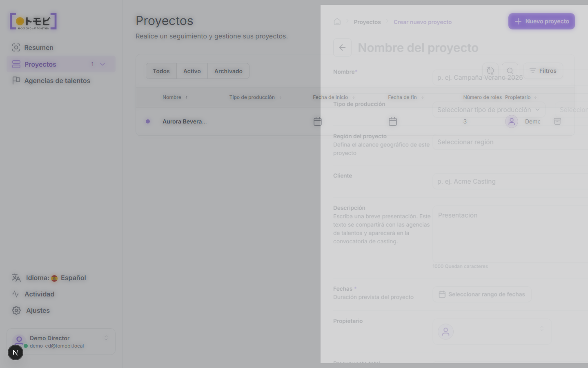Viewport: 588px width, 368px height.
Task: Sort by Fecha de inicio column
Action: pos(334,97)
